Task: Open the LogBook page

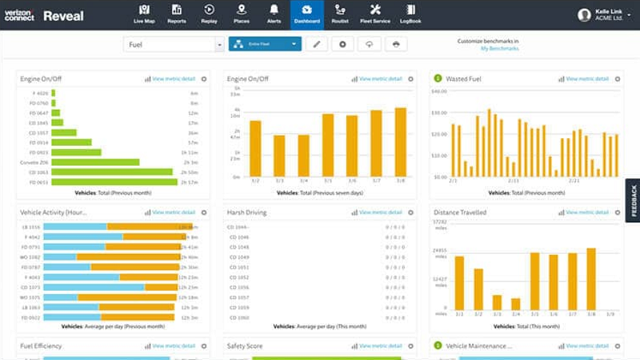Action: pyautogui.click(x=410, y=15)
